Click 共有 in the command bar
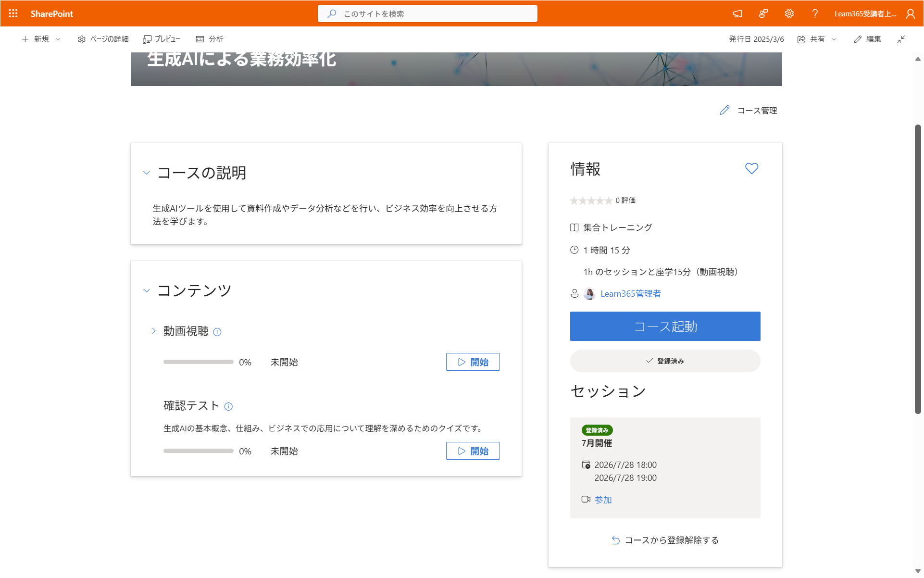 click(812, 39)
